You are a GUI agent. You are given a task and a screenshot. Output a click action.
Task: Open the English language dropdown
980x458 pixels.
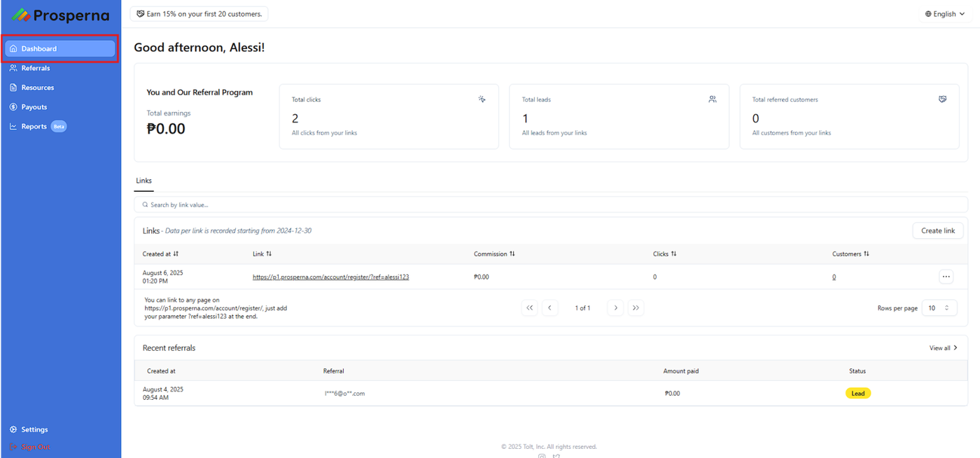click(x=945, y=14)
